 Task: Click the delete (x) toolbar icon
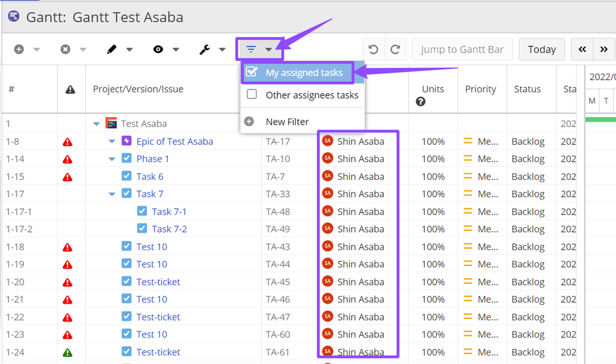tap(65, 49)
